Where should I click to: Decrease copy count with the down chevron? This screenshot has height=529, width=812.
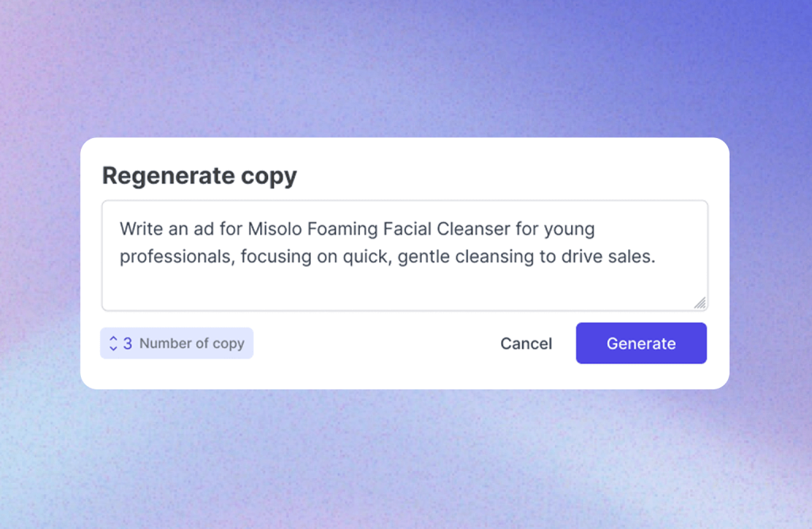tap(113, 348)
